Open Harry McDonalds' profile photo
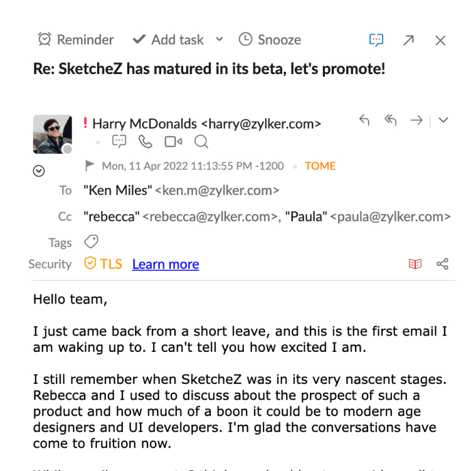This screenshot has width=476, height=471. coord(52,134)
